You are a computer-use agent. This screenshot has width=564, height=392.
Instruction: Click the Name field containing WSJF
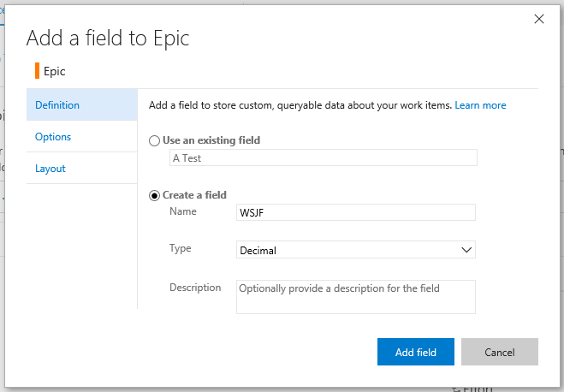[x=355, y=212]
